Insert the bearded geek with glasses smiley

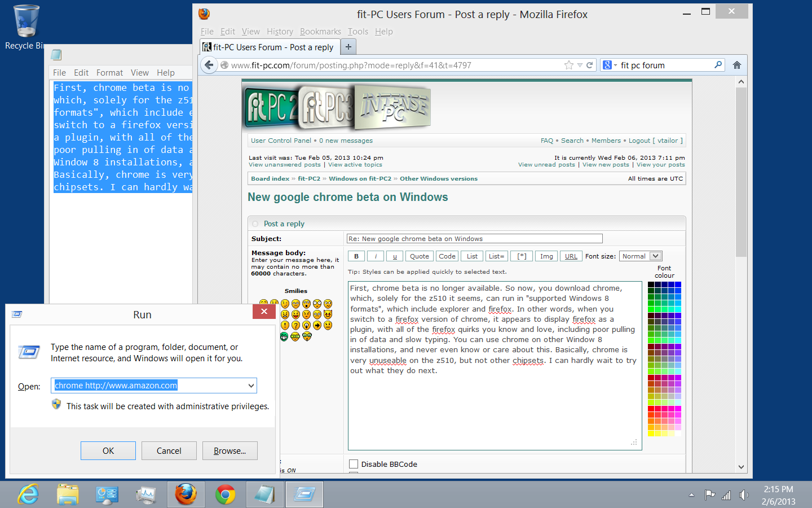click(307, 336)
